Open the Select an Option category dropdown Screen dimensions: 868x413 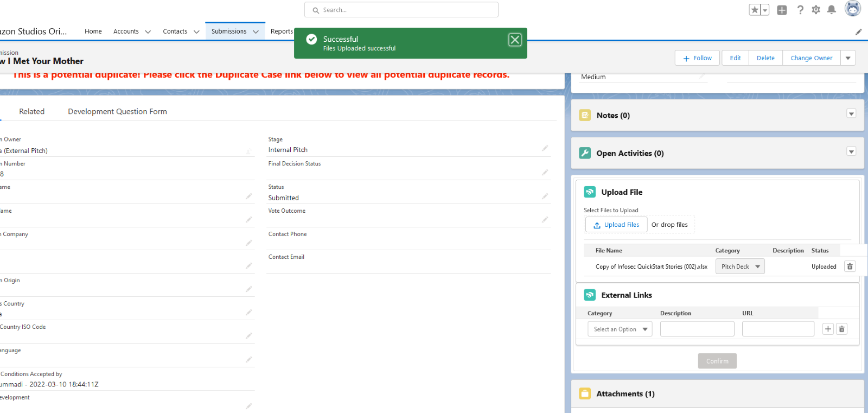point(620,329)
